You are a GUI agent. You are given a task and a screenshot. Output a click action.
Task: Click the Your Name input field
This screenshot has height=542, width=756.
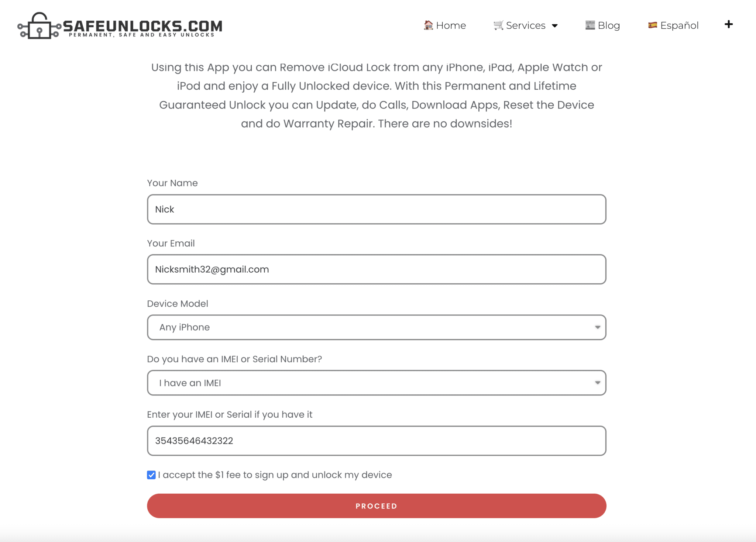(377, 209)
